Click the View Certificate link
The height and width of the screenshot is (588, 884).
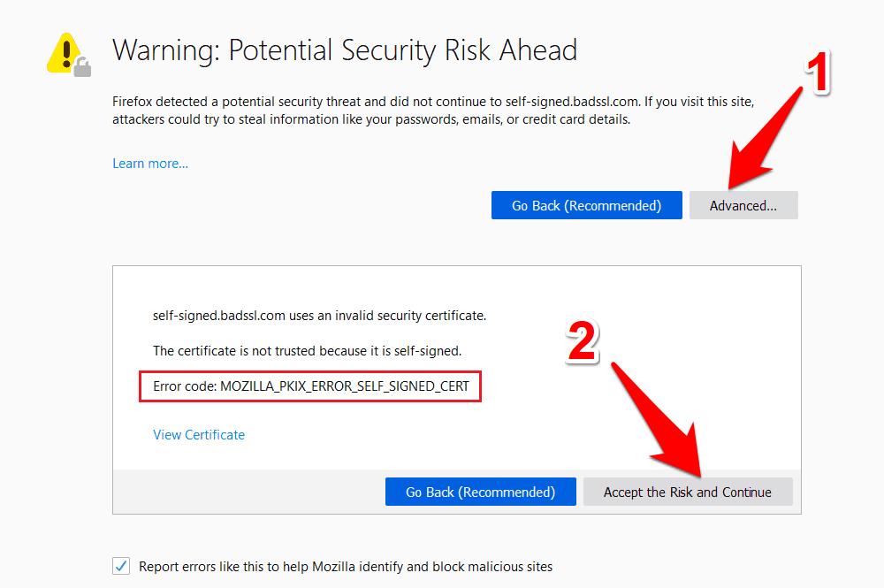(199, 434)
